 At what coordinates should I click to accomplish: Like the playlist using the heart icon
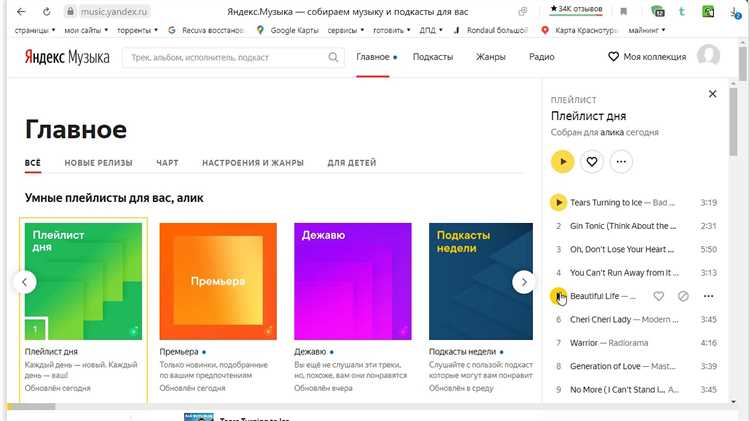point(592,161)
